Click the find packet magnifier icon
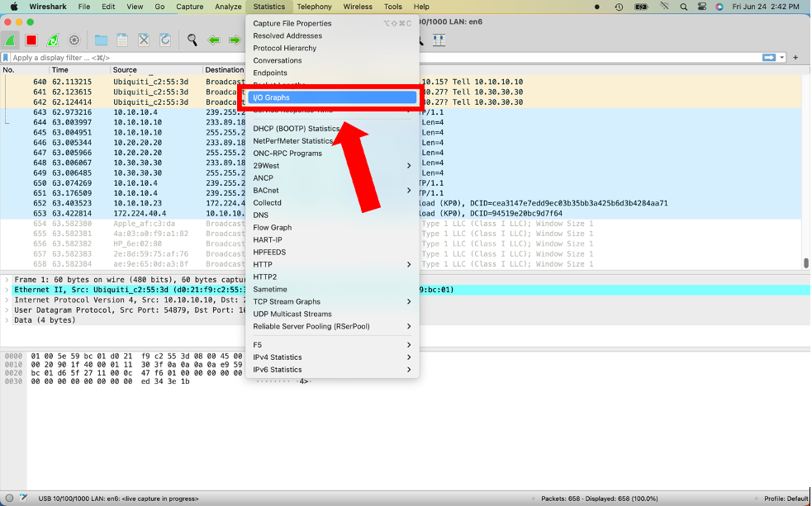 click(192, 40)
